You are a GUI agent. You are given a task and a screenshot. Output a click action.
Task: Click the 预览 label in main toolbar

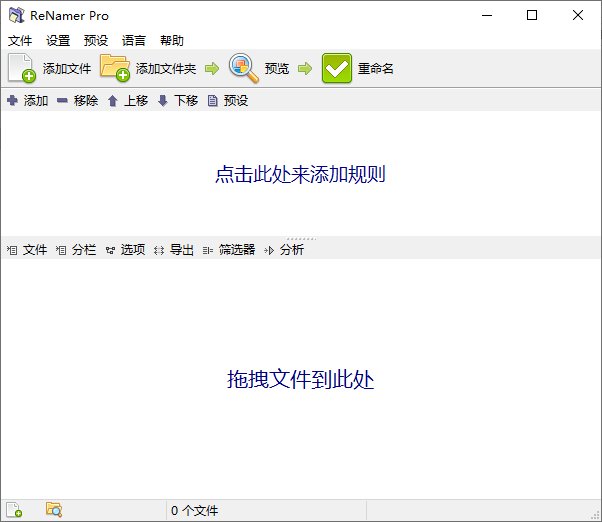tap(276, 69)
